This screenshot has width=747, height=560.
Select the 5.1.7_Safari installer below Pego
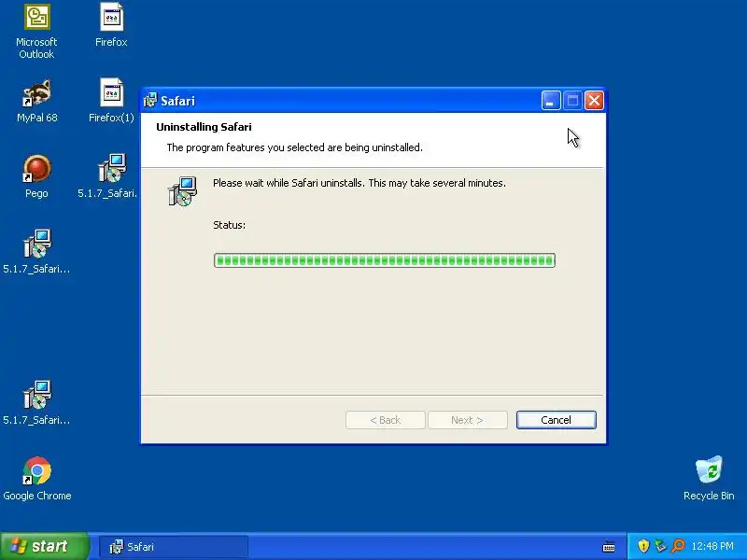pos(36,252)
